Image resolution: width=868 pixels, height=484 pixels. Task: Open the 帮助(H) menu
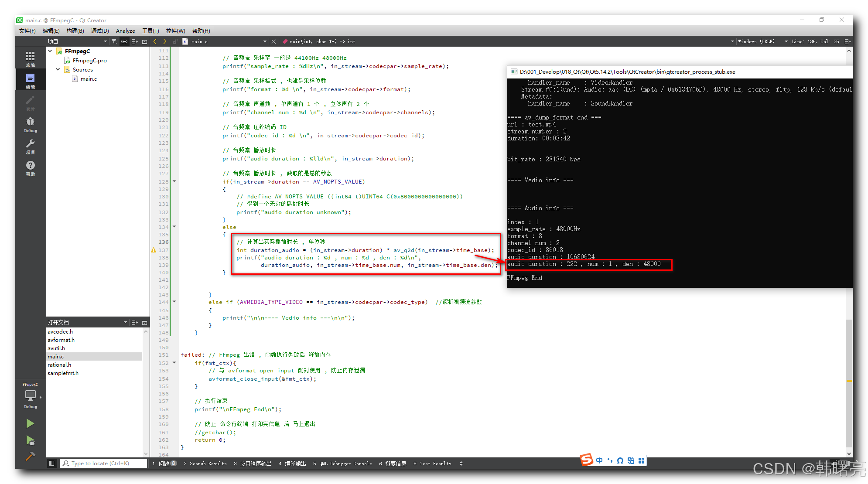[x=201, y=31]
